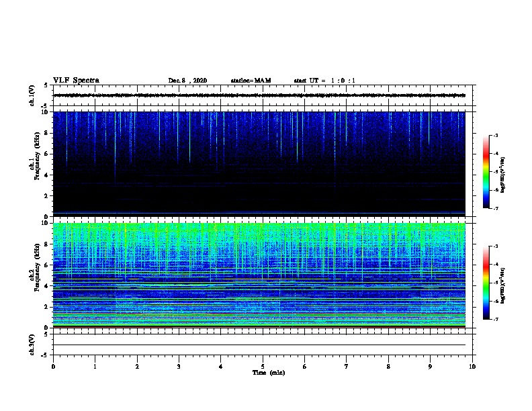
Task: Click the ch.2 "Frequency (kHz)" axis label
Action: pyautogui.click(x=37, y=267)
